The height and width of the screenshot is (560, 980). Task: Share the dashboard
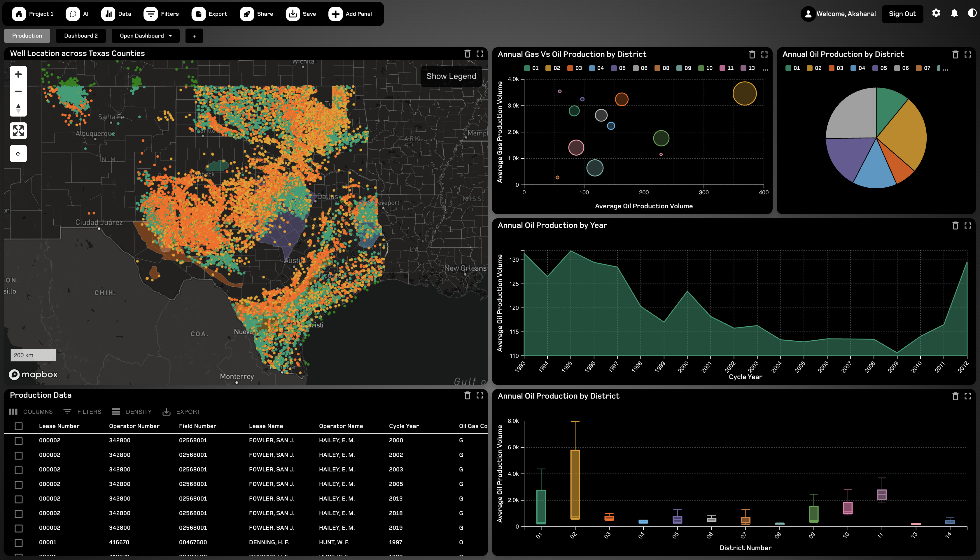point(256,13)
